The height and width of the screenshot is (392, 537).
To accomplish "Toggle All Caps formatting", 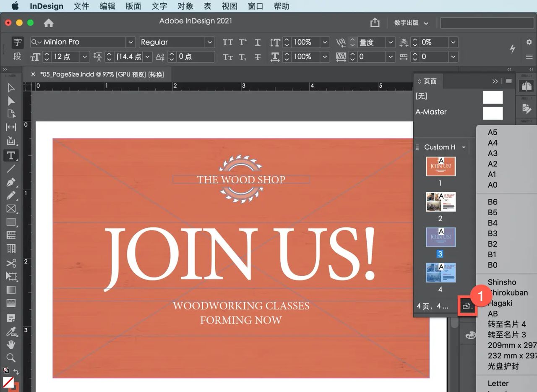I will click(x=228, y=42).
